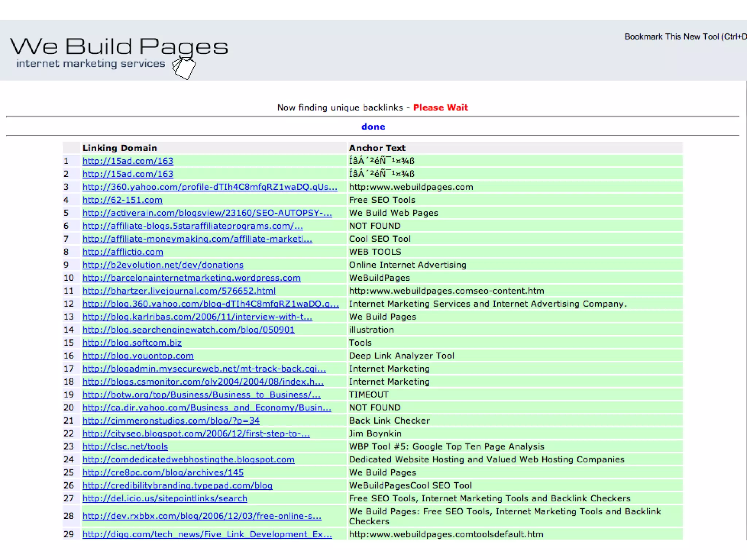This screenshot has height=560, width=747.
Task: Open barcelonainternetmarketing.wordpress.com link
Action: coord(191,278)
